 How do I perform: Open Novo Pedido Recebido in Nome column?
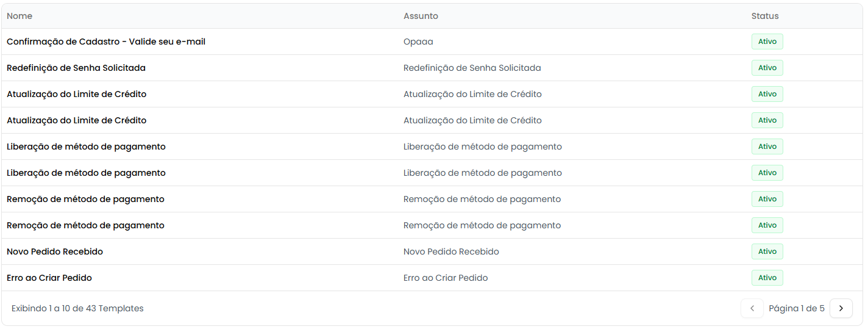pyautogui.click(x=55, y=251)
